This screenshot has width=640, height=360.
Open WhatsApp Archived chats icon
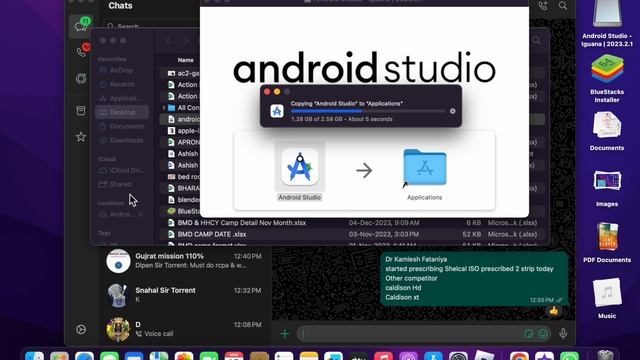(81, 110)
